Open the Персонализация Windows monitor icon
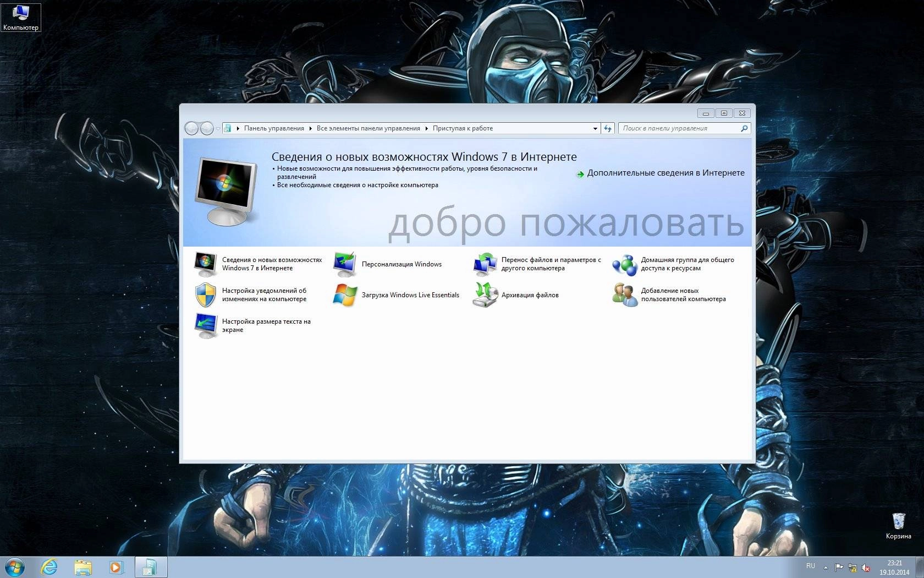This screenshot has height=578, width=924. (345, 264)
